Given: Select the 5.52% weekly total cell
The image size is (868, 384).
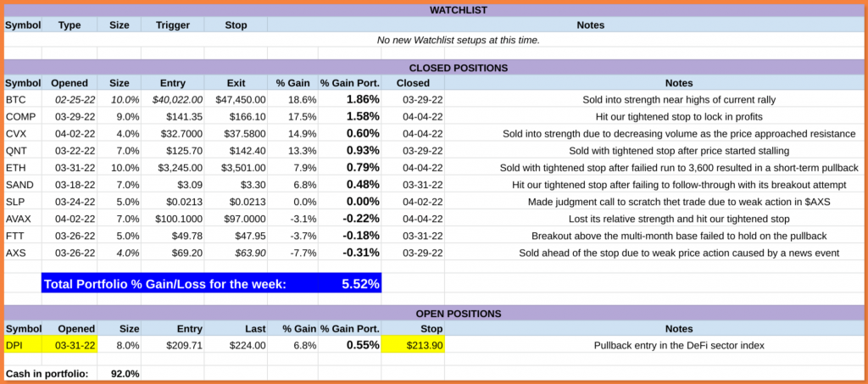Looking at the screenshot, I should coord(361,285).
